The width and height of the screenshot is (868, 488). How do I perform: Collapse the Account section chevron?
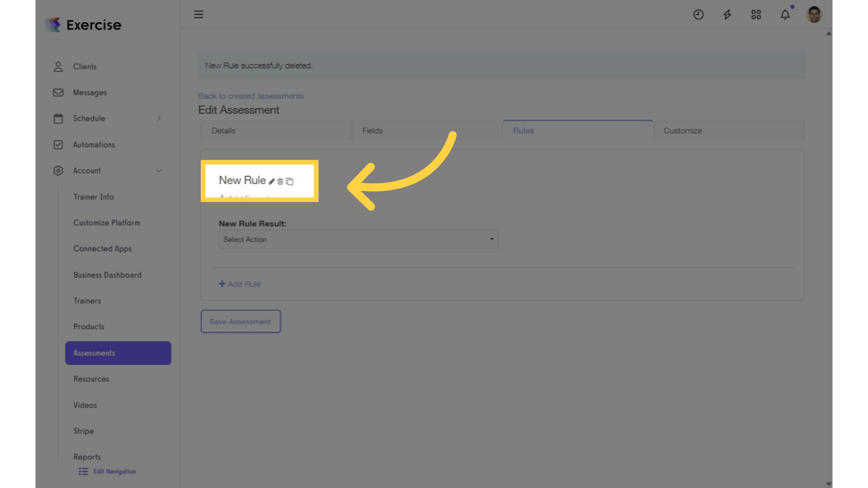(159, 170)
